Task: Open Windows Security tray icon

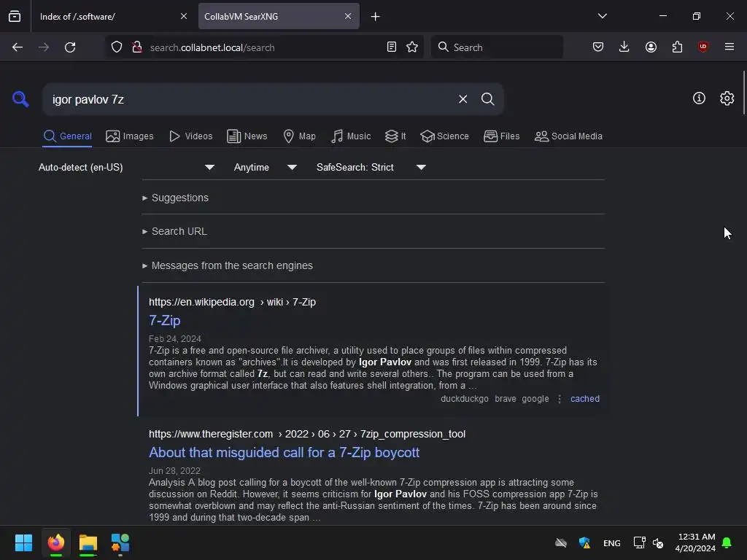Action: pyautogui.click(x=584, y=542)
